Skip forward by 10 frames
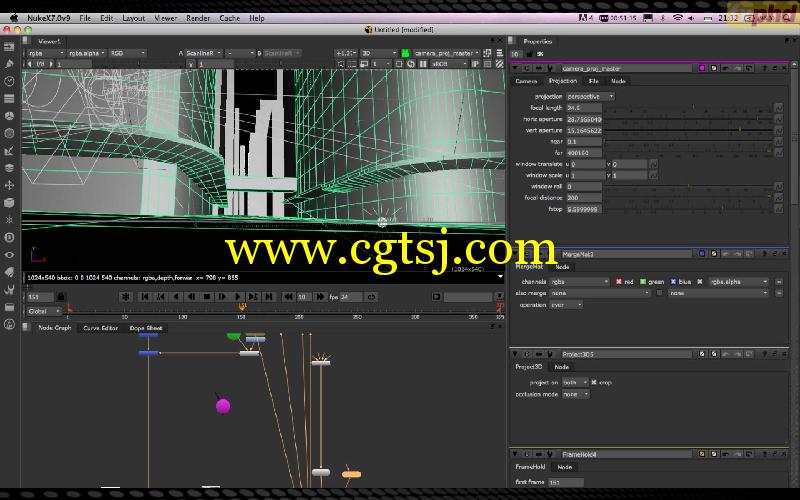The width and height of the screenshot is (800, 500). point(320,296)
